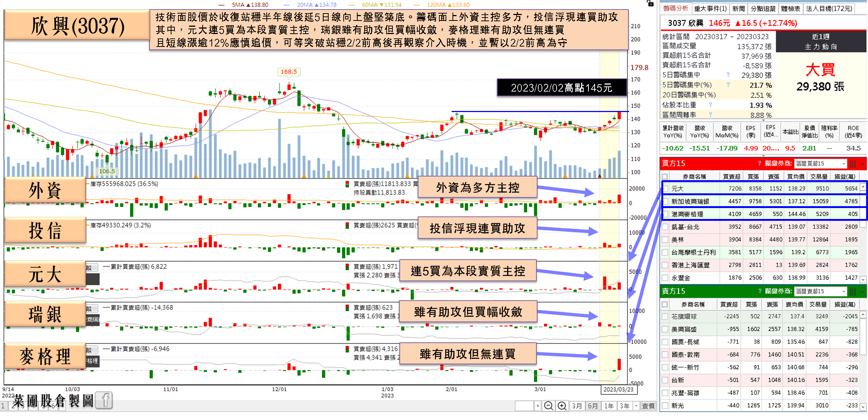The image size is (868, 420).
Task: Check the 花旗環球 row checkbox
Action: click(x=665, y=316)
